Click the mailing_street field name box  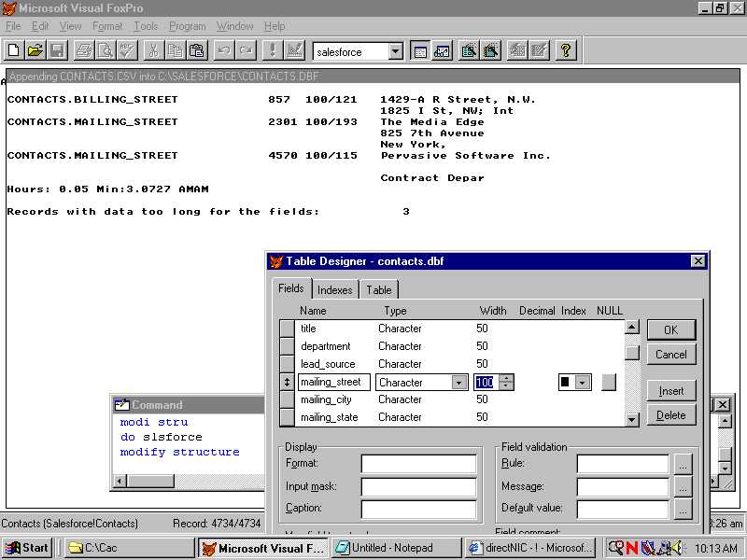334,383
